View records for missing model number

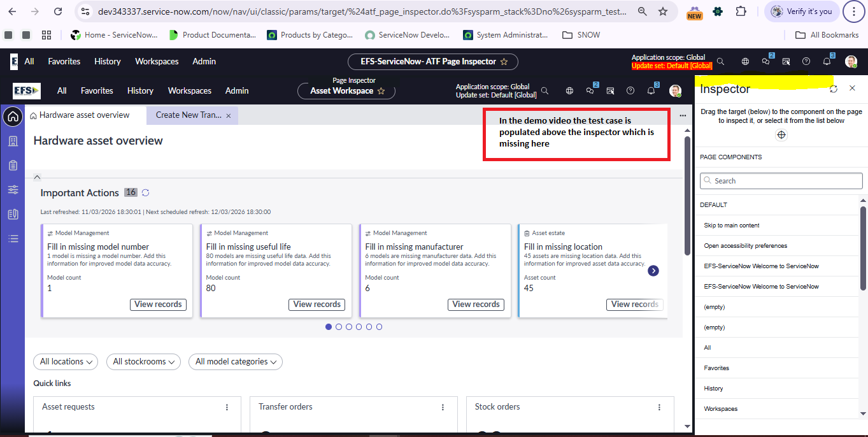(x=159, y=304)
